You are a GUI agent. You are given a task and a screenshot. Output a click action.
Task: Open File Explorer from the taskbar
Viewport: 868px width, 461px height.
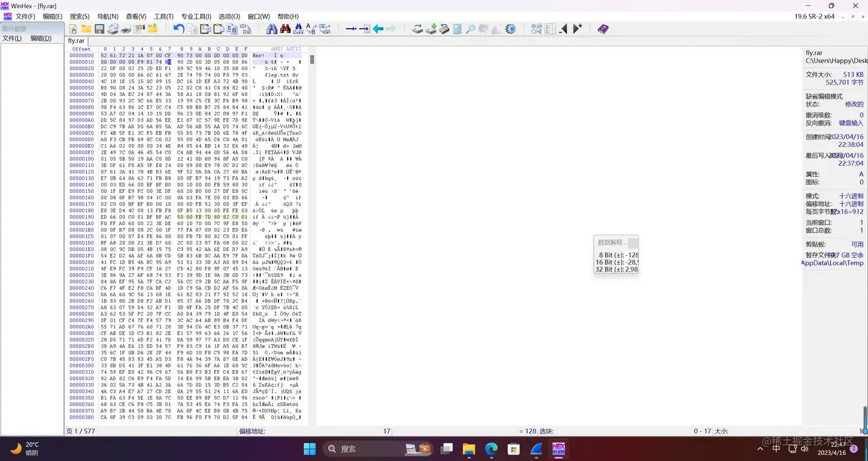tap(468, 448)
